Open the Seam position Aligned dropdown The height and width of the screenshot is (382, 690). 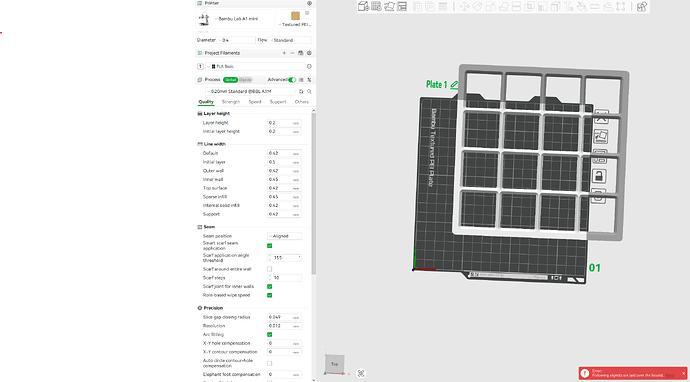[284, 236]
